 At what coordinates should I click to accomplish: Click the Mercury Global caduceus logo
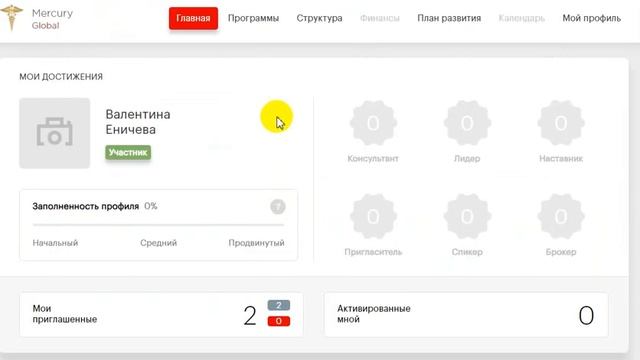point(11,18)
